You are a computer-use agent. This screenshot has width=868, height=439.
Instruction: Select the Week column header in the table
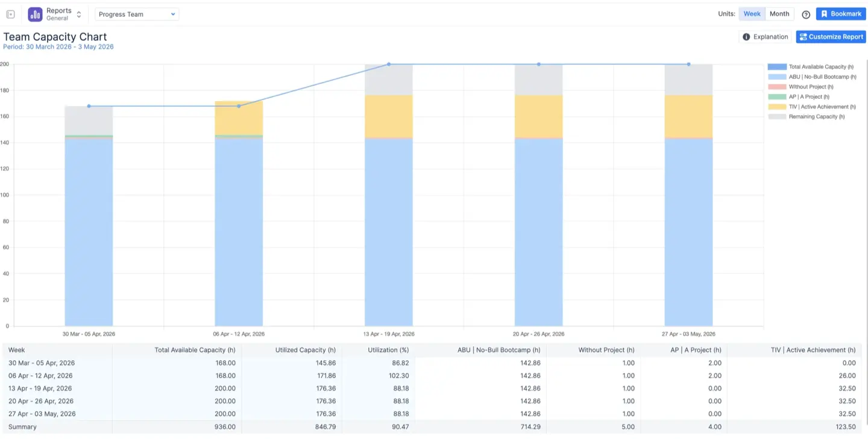point(16,350)
